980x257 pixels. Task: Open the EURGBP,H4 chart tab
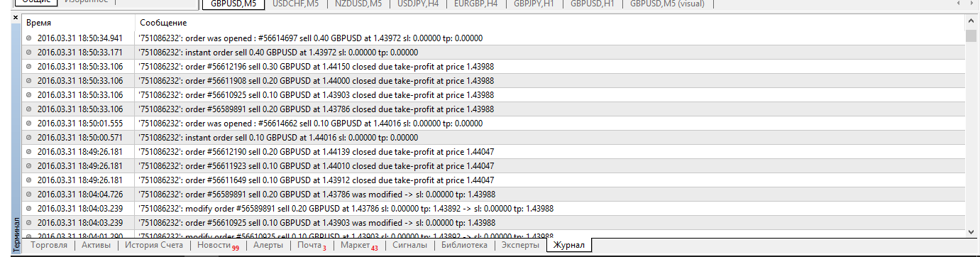(475, 4)
